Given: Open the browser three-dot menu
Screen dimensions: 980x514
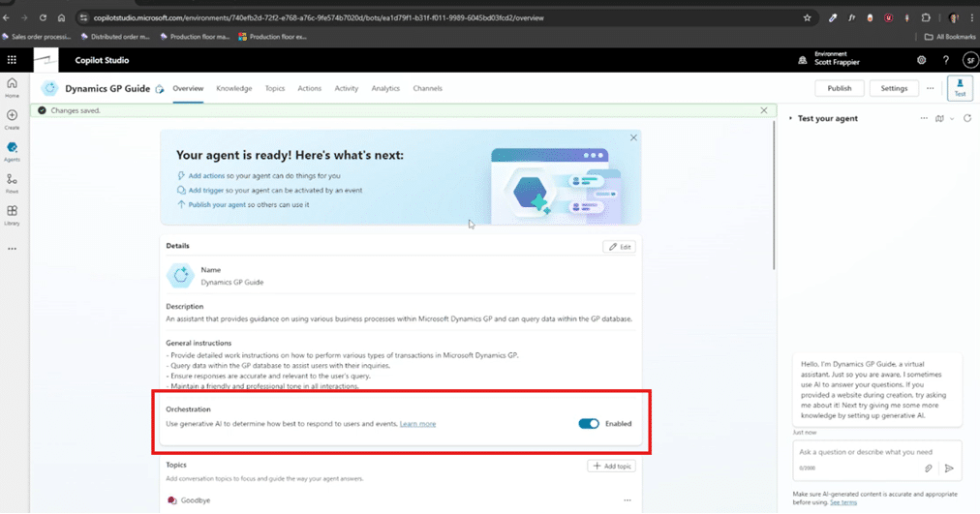Looking at the screenshot, I should (x=972, y=18).
